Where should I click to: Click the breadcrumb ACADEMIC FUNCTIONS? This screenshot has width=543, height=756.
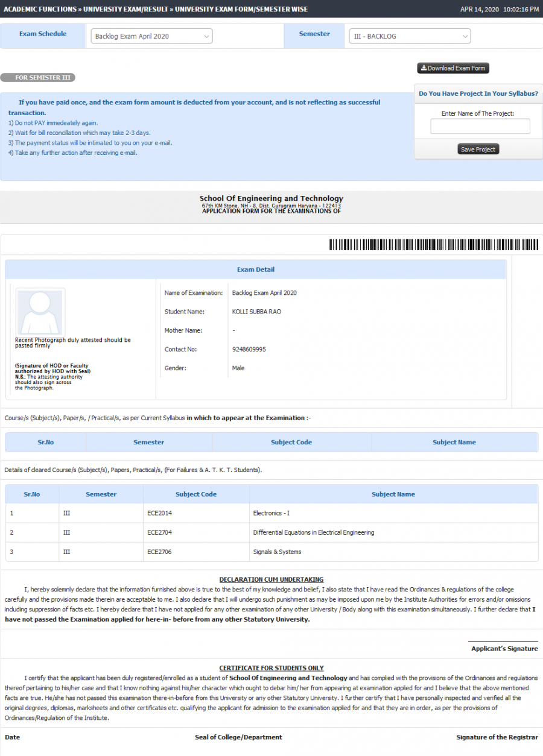coord(41,9)
